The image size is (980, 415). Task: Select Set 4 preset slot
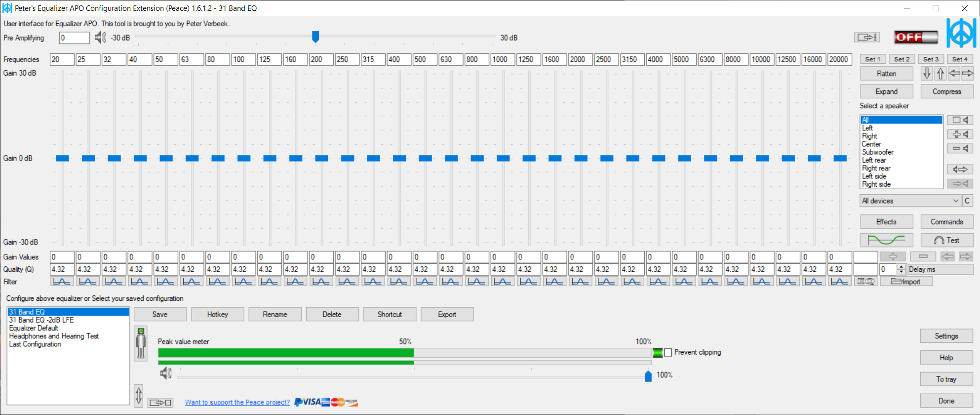(960, 59)
